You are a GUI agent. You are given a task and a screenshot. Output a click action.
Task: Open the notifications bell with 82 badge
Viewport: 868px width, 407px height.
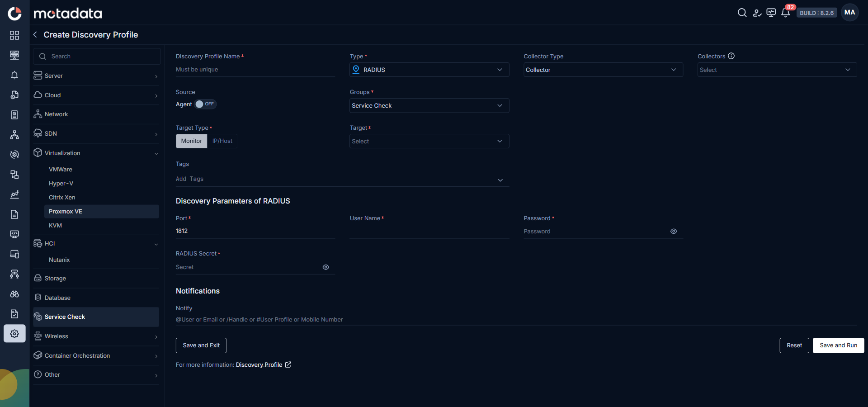tap(786, 13)
